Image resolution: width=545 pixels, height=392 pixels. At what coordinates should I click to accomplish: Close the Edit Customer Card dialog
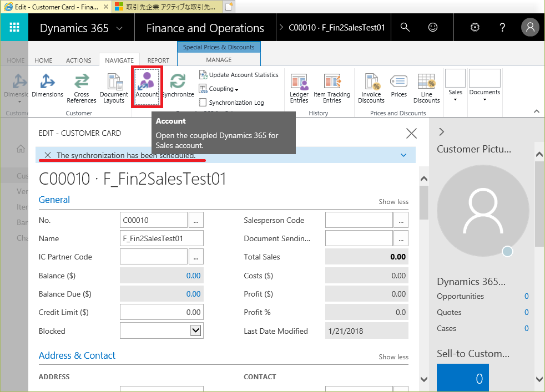coord(412,133)
